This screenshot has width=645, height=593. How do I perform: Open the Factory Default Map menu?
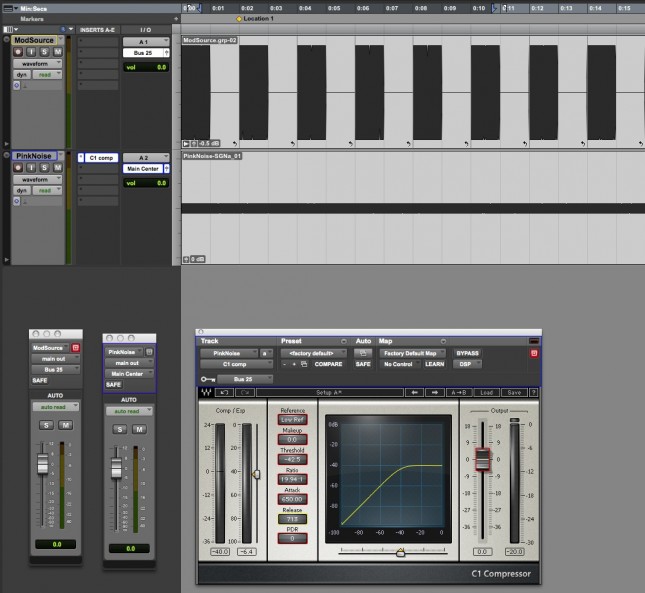411,353
